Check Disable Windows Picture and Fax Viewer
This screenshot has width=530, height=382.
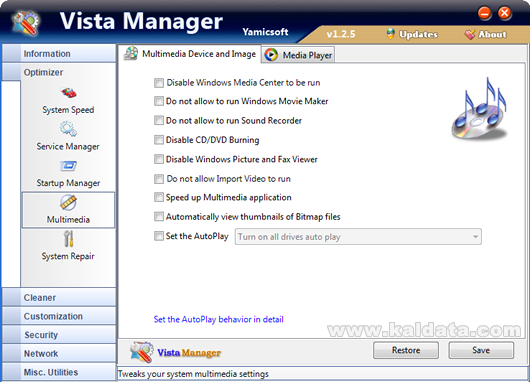click(159, 159)
